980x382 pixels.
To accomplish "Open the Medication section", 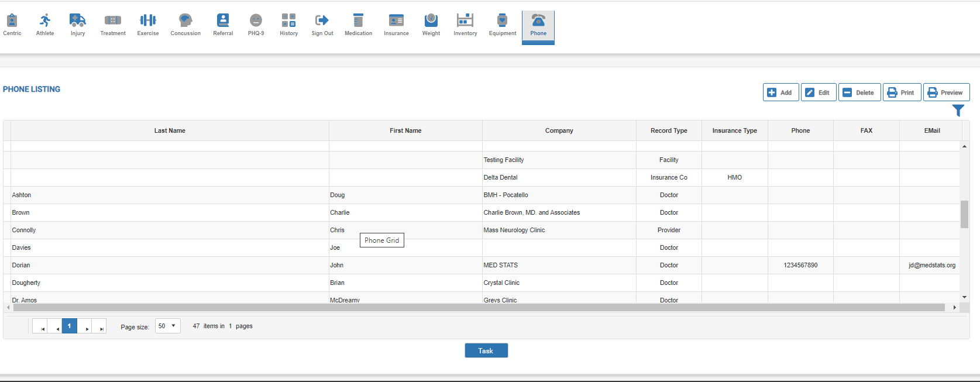I will click(x=359, y=25).
